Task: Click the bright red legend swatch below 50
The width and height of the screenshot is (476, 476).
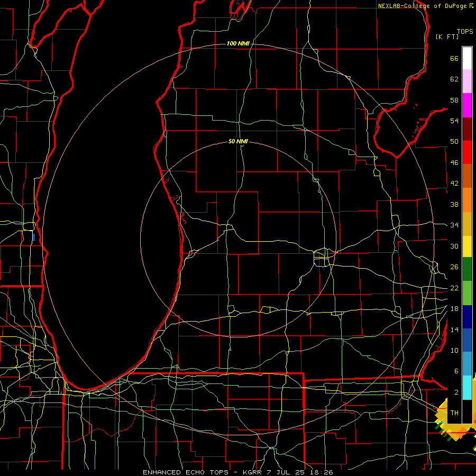Action: point(467,152)
